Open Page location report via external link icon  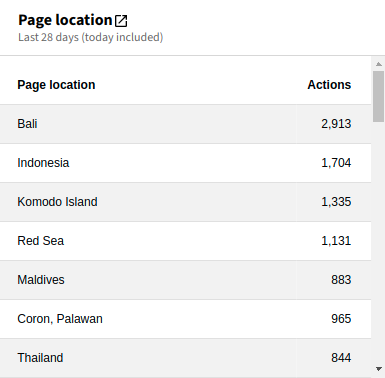(x=121, y=21)
